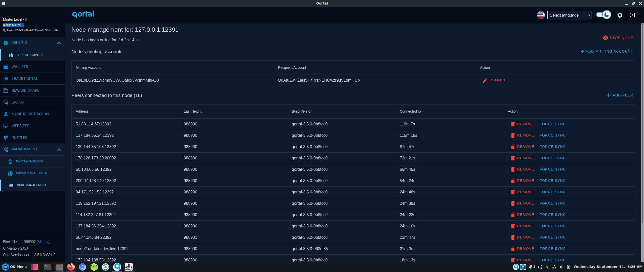Force sync peer 66.44.245.84:22392

click(x=552, y=237)
